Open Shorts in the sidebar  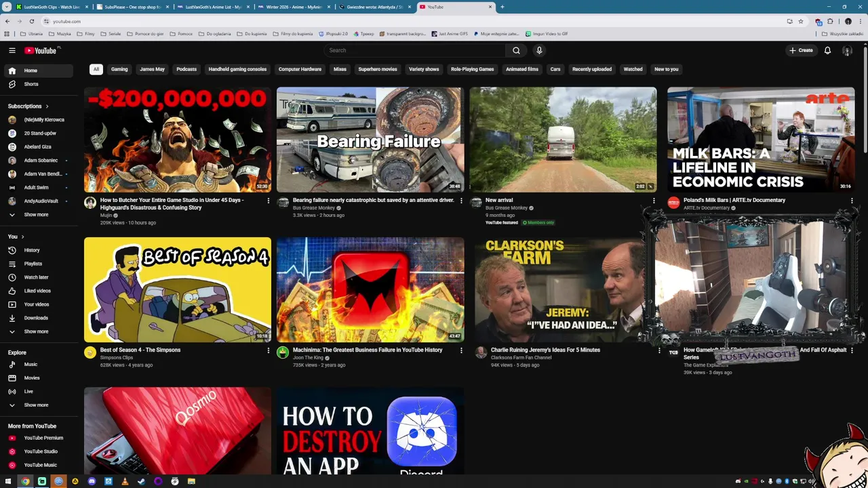tap(38, 84)
